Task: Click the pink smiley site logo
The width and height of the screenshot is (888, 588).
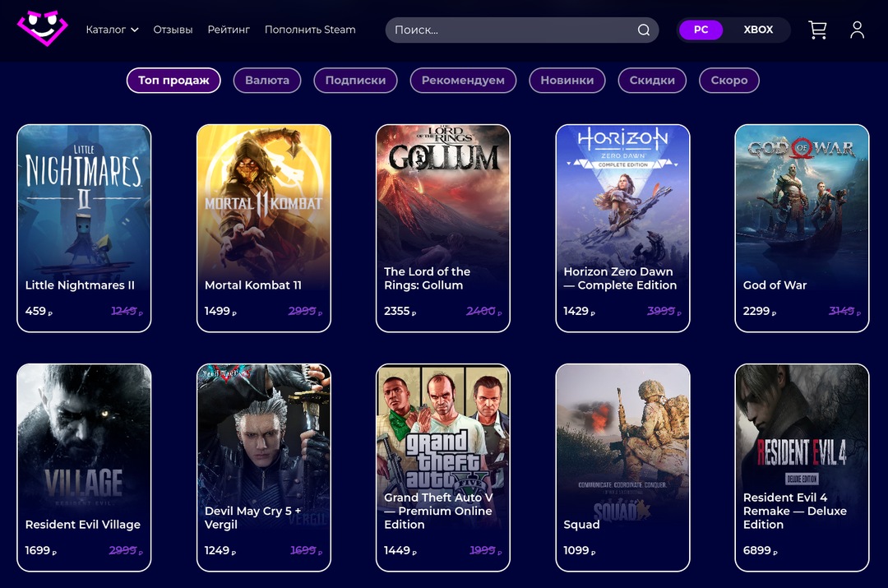Action: pos(43,28)
